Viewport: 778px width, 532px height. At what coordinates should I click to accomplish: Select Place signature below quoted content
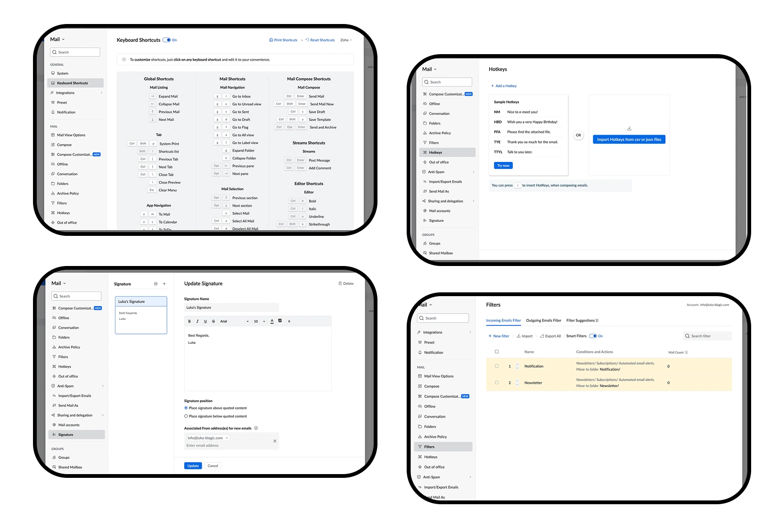click(x=185, y=416)
